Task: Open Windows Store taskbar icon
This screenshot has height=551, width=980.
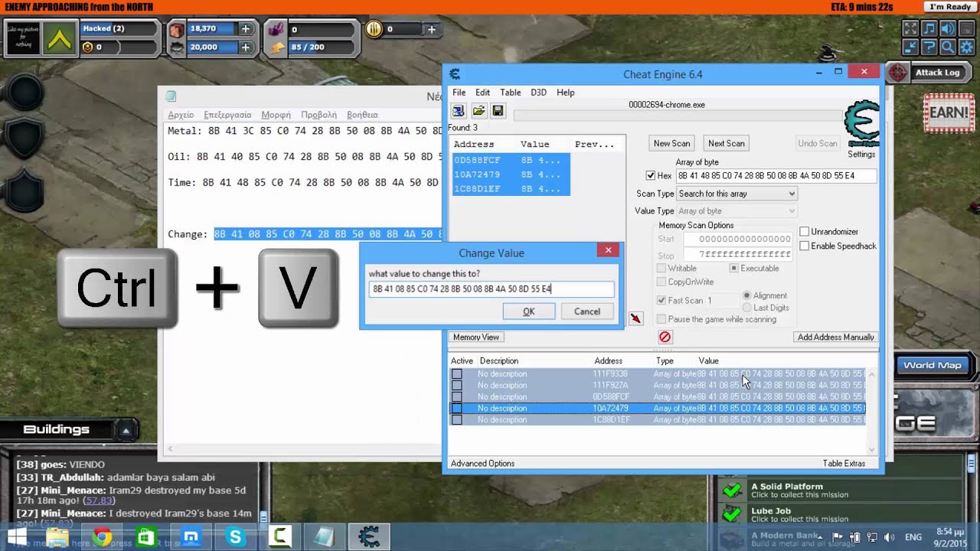Action: [146, 537]
